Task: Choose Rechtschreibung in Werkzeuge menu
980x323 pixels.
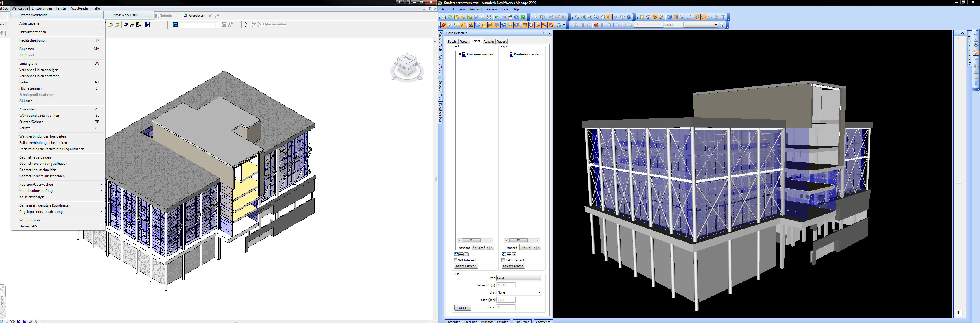Action: [57, 40]
